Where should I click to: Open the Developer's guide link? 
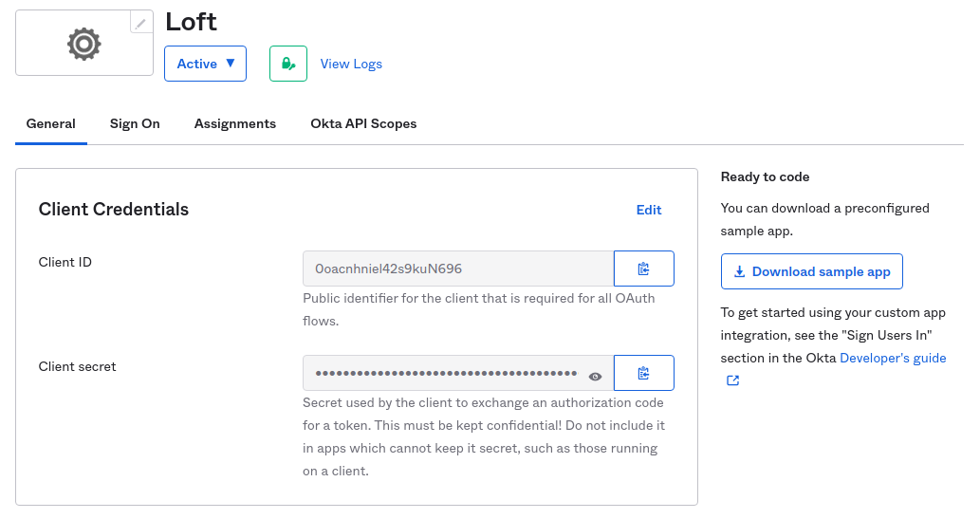click(893, 359)
